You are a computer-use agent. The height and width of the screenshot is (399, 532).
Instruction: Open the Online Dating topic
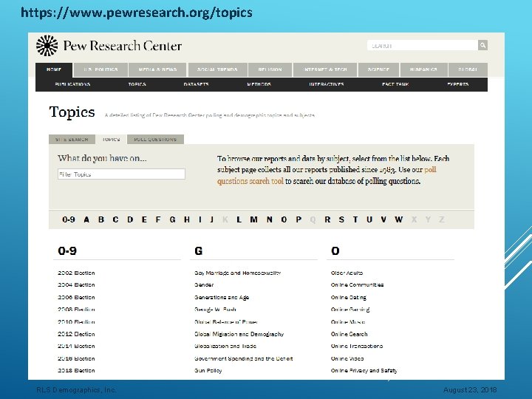coord(349,298)
